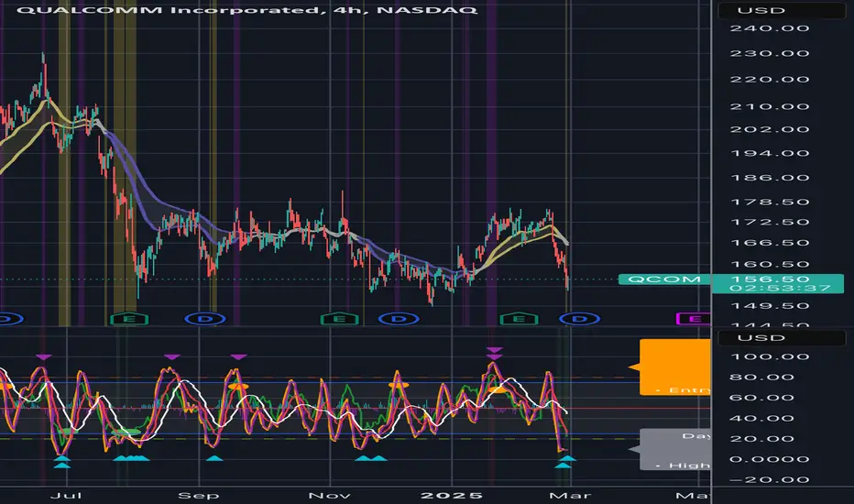
Task: Click the 172.50 price scale label
Action: coord(770,223)
